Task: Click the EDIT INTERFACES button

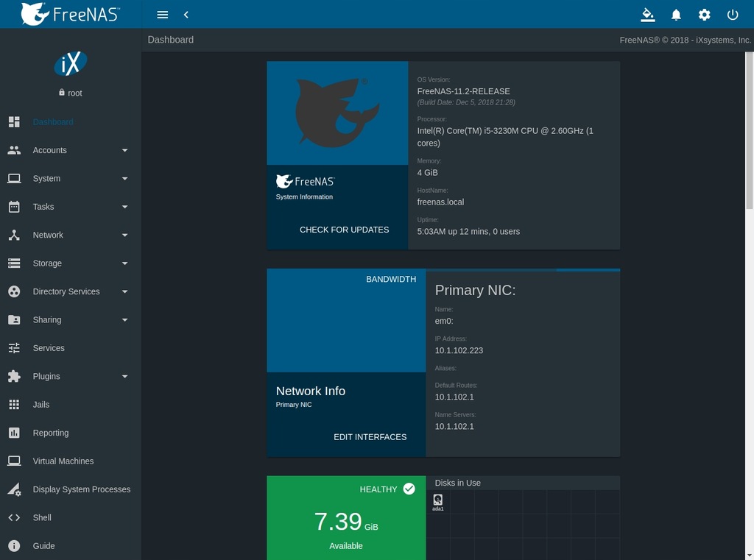Action: point(370,437)
